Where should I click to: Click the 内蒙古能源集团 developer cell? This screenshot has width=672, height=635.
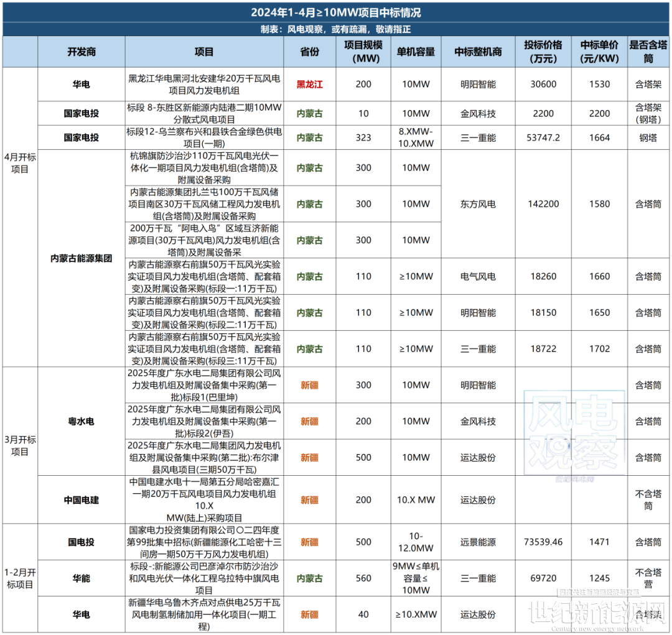[x=82, y=258]
